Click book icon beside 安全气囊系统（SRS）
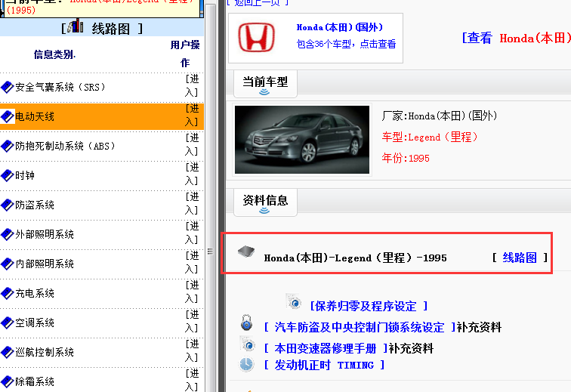 pyautogui.click(x=8, y=87)
